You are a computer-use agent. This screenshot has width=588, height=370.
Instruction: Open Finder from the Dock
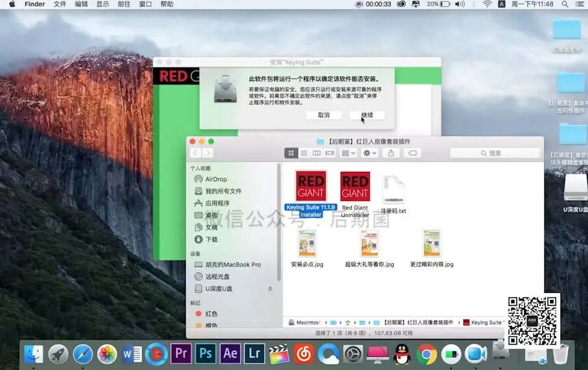coord(33,354)
